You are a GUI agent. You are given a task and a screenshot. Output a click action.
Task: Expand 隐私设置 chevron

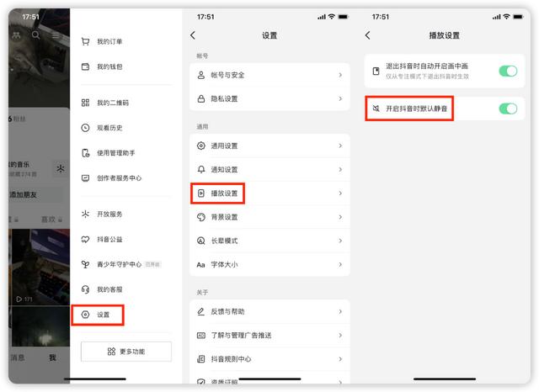340,99
